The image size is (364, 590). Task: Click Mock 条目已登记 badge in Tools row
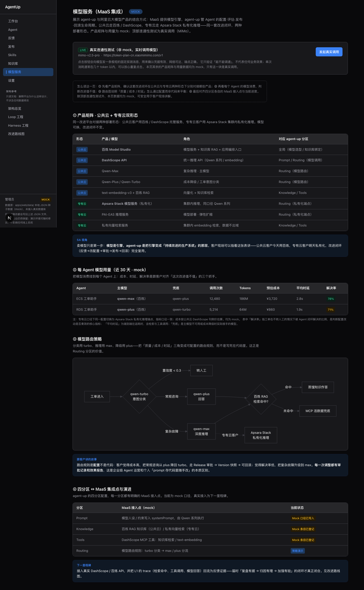point(303,540)
